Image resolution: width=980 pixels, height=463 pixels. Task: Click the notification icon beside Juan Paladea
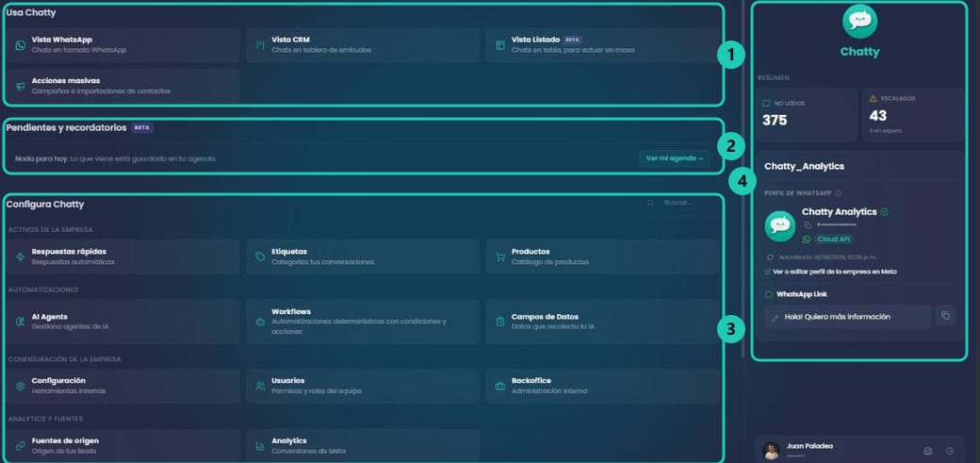928,451
